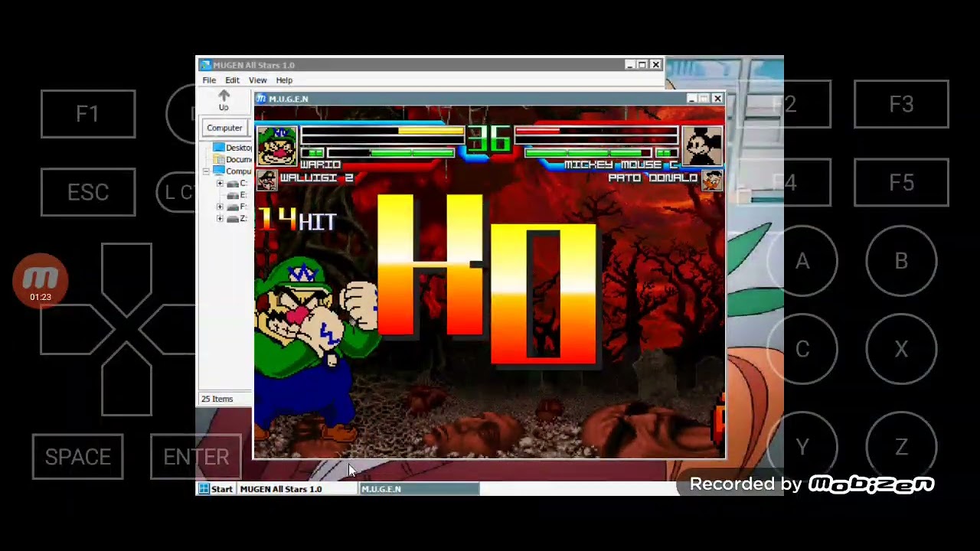Click the MUGEN All Stars title bar icon
Viewport: 980px width, 551px height.
(x=205, y=65)
